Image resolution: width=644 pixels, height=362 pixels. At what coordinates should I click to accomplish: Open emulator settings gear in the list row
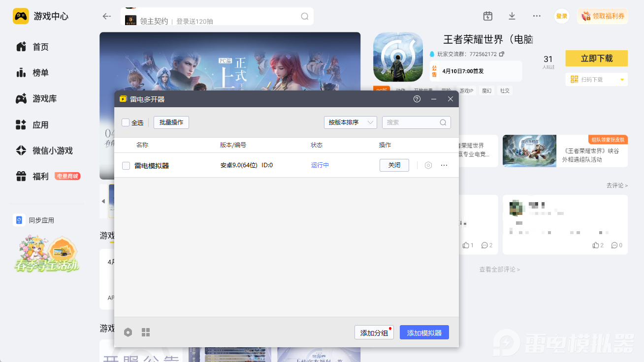(428, 165)
